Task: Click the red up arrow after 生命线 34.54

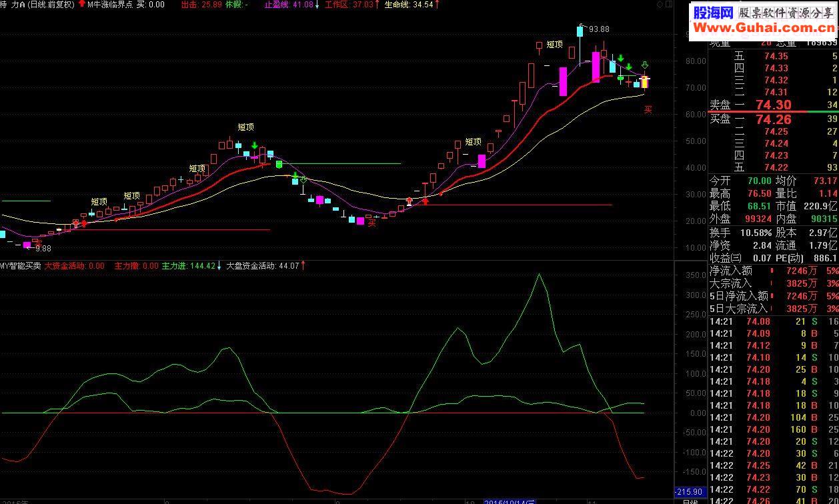Action: click(438, 5)
